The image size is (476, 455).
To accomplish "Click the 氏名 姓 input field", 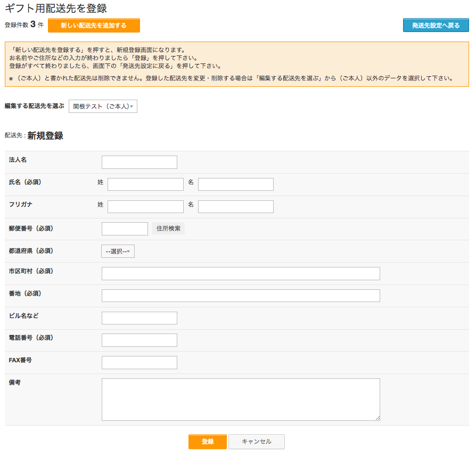I will [x=145, y=184].
